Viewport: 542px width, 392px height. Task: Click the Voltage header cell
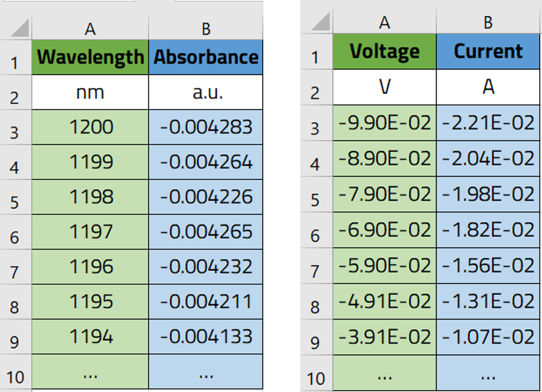pos(384,51)
